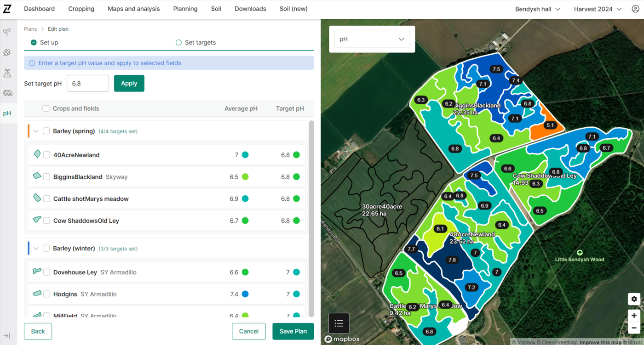The height and width of the screenshot is (345, 644).
Task: Click the Z logo icon
Action: point(7,9)
